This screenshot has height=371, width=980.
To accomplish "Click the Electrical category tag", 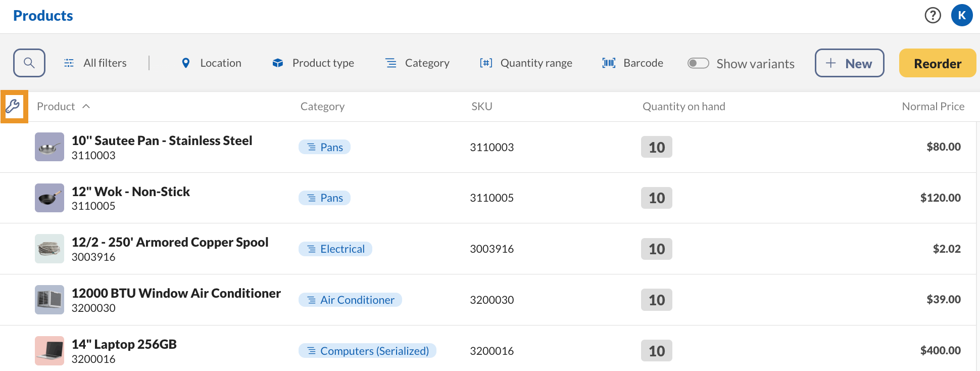I will [x=335, y=249].
